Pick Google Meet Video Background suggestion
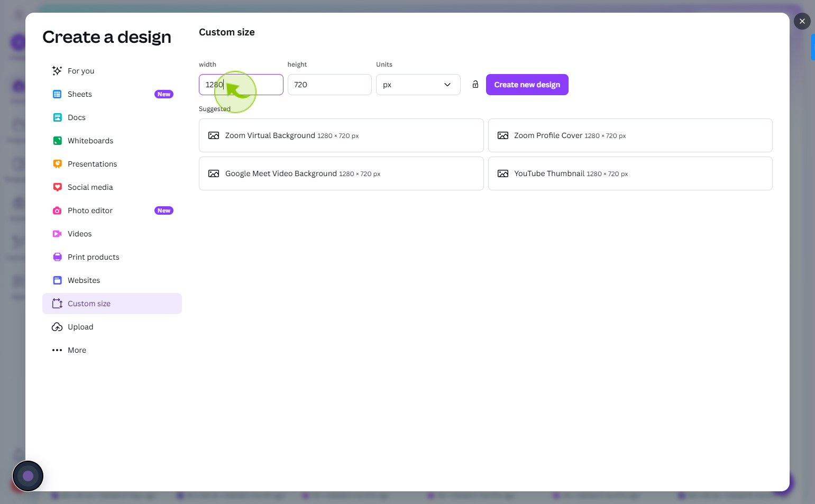The width and height of the screenshot is (815, 504). coord(341,173)
